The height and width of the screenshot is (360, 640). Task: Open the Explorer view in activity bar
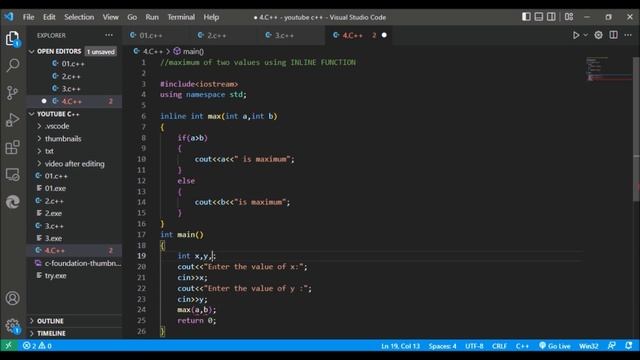pos(13,39)
